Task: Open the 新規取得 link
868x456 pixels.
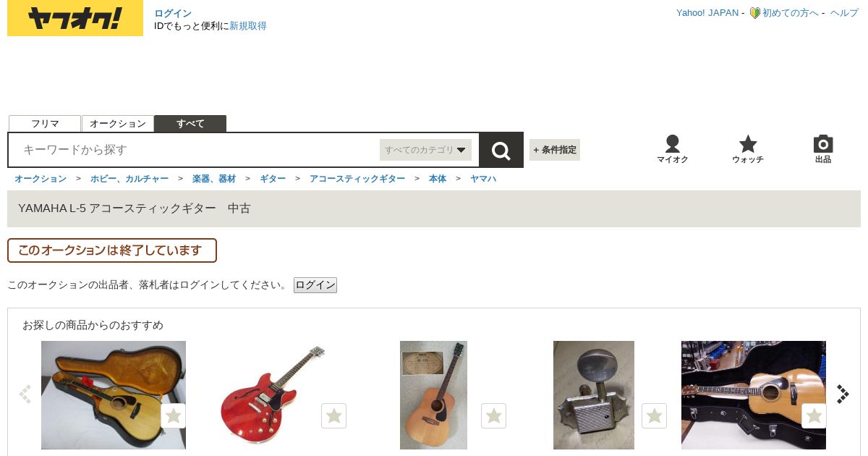Action: (x=248, y=26)
